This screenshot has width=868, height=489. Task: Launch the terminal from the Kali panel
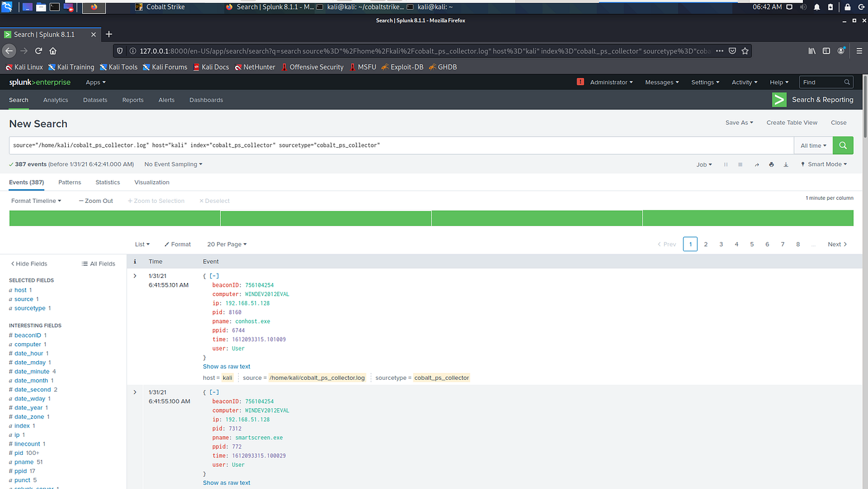coord(55,7)
